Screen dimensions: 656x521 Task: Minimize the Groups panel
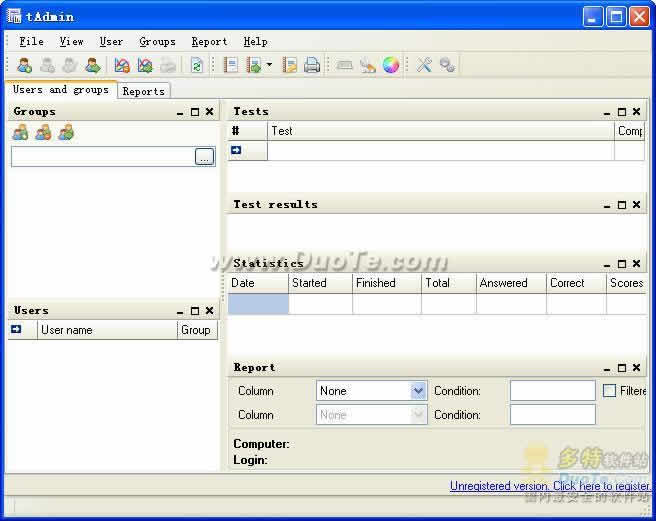tap(180, 112)
